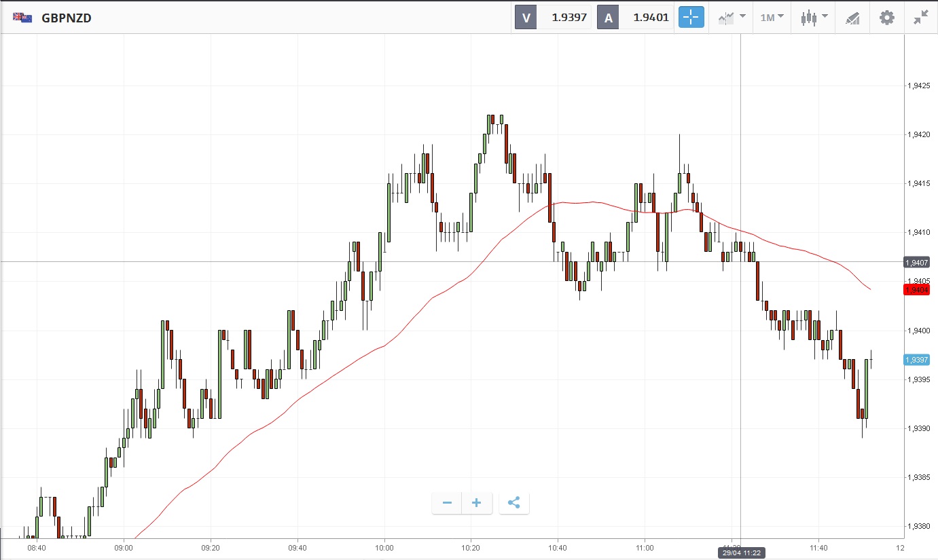The height and width of the screenshot is (560, 938).
Task: Click the 09:20 time axis label
Action: click(x=211, y=548)
